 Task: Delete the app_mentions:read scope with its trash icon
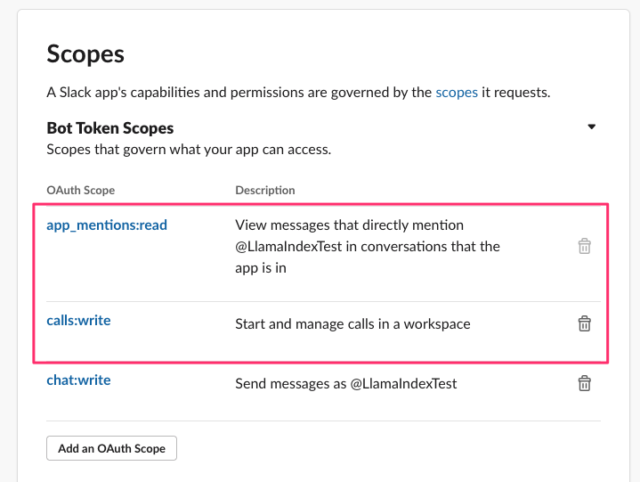point(584,246)
